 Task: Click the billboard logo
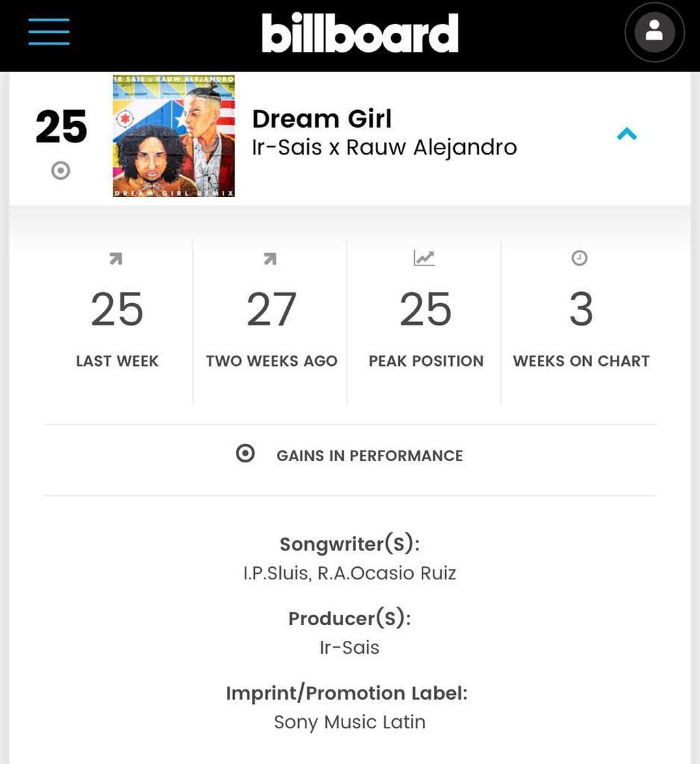360,33
